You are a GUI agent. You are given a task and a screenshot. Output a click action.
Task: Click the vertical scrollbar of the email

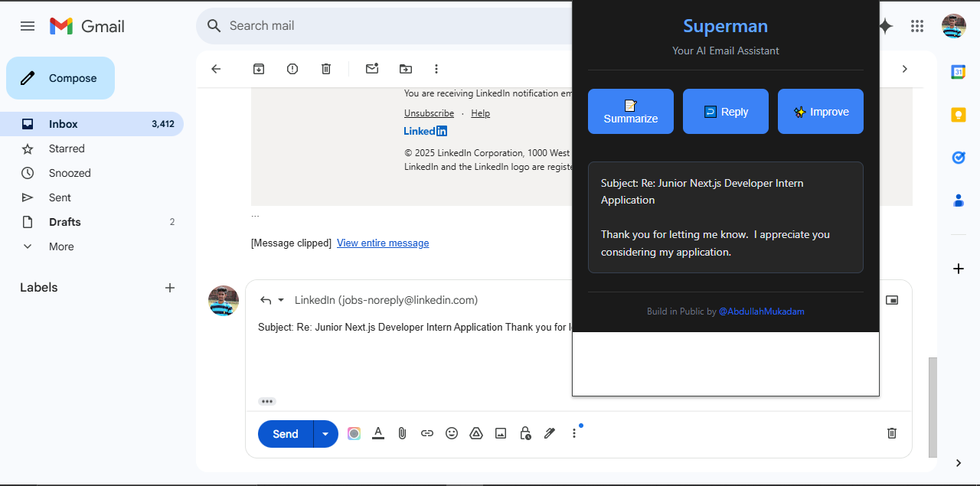click(x=932, y=406)
